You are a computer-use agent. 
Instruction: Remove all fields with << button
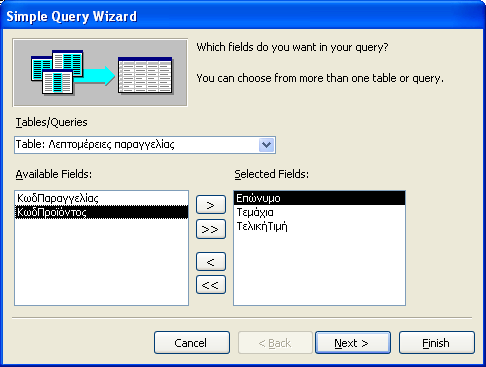[x=211, y=285]
